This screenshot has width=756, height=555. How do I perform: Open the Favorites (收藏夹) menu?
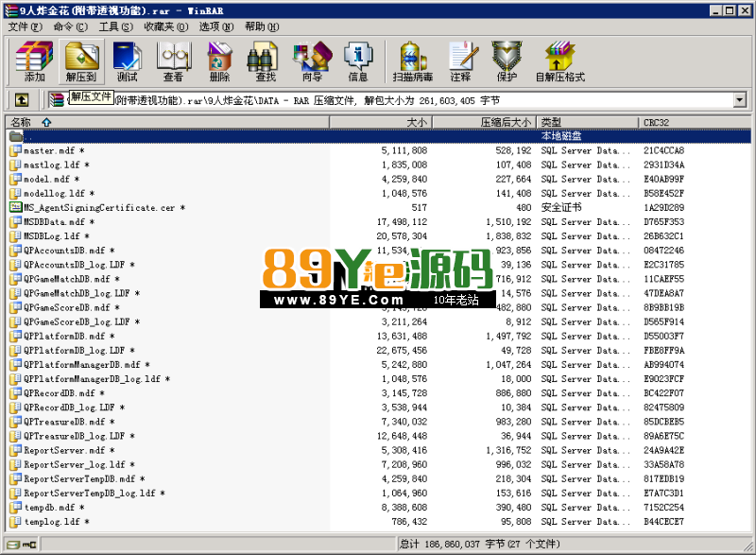tap(166, 26)
